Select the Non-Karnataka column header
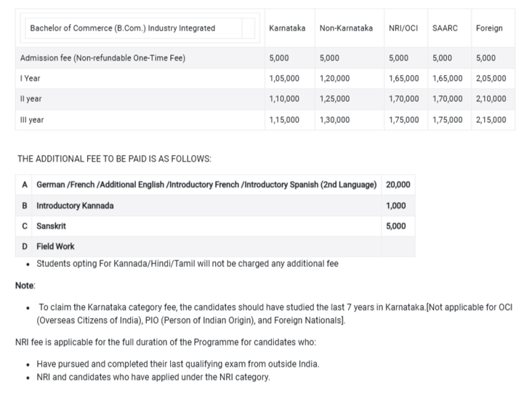Screen dimensions: 532x398 [x=346, y=28]
